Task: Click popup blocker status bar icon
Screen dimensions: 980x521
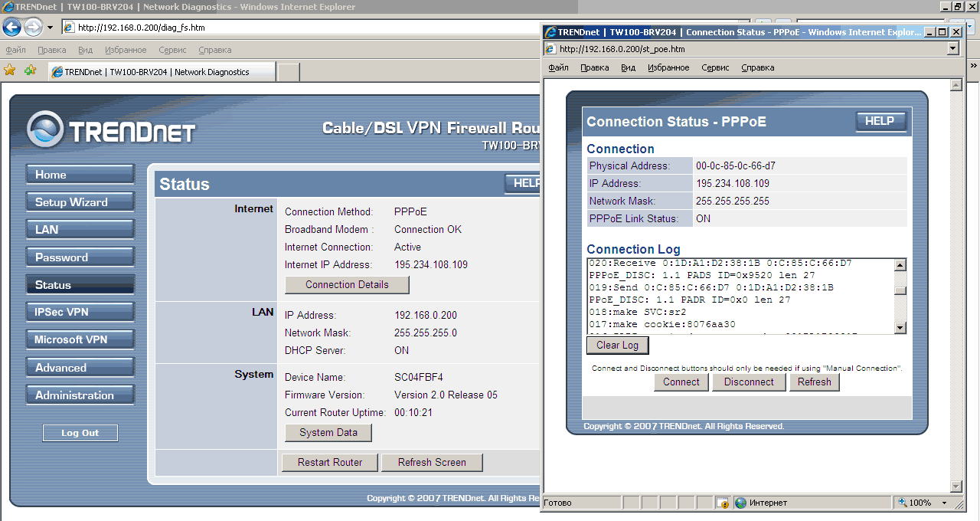Action: point(722,503)
